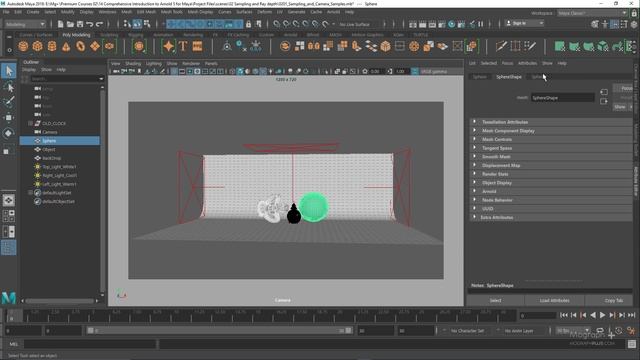This screenshot has width=640, height=360.
Task: Click the Maya logo icon bottom-left
Action: tap(9, 298)
